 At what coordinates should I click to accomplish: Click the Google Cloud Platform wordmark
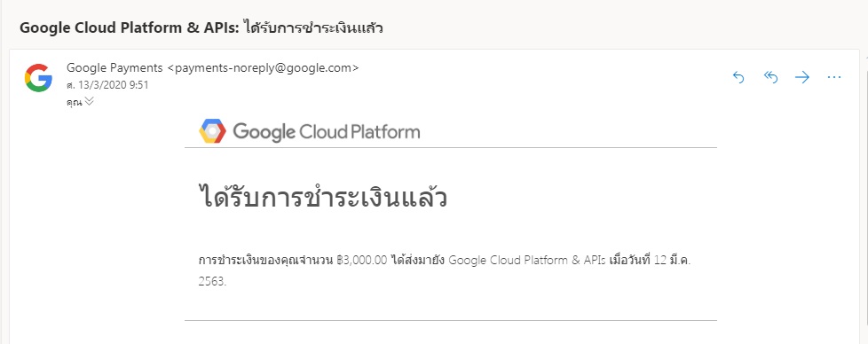[x=326, y=132]
